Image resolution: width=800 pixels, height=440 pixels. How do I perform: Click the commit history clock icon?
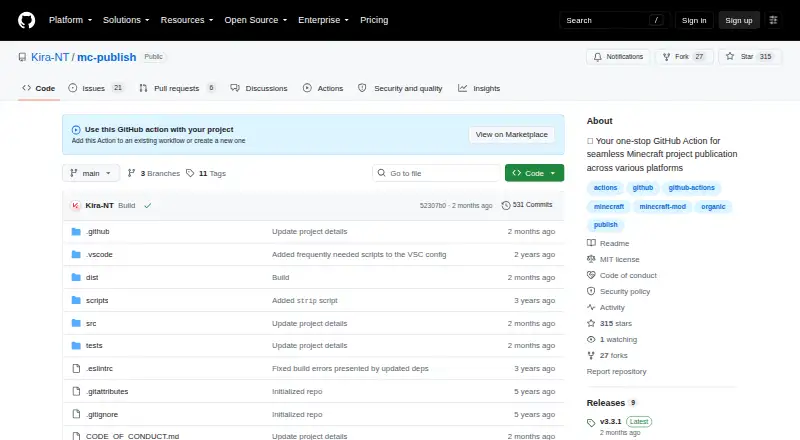pos(506,205)
